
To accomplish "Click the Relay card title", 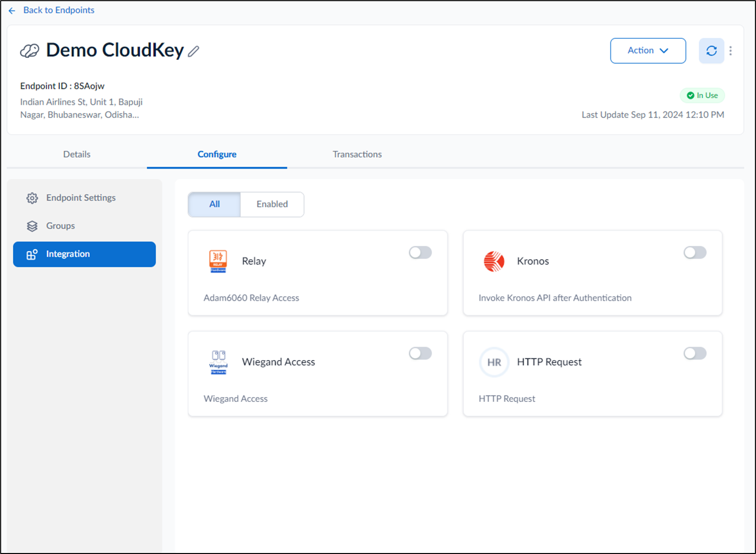I will [x=254, y=261].
